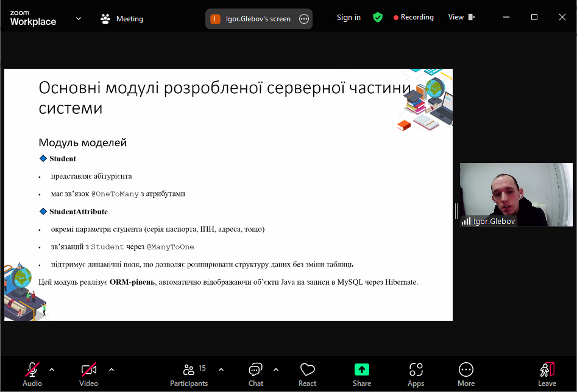Switch to the Meeting tab
This screenshot has height=392, width=577.
[122, 19]
